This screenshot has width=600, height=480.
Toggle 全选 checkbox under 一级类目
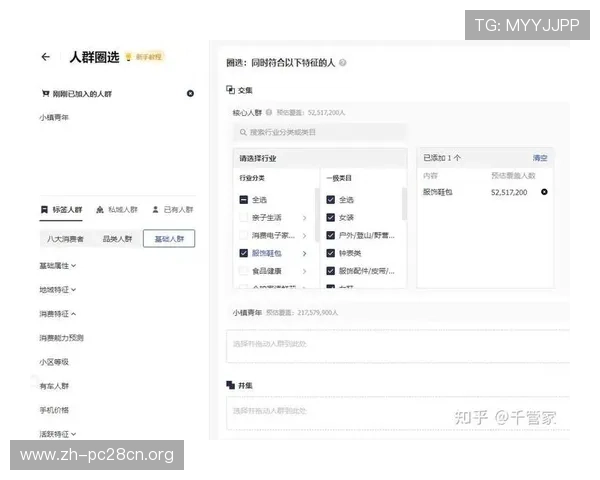(x=331, y=200)
